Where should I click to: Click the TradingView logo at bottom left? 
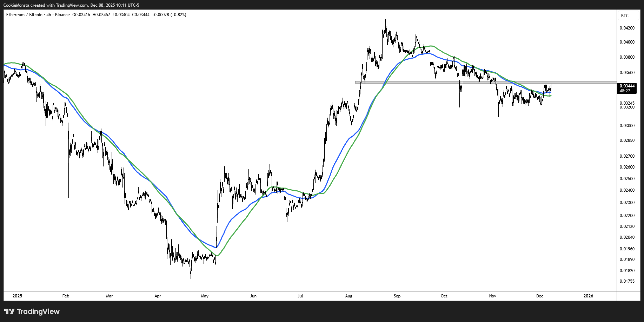[x=32, y=311]
